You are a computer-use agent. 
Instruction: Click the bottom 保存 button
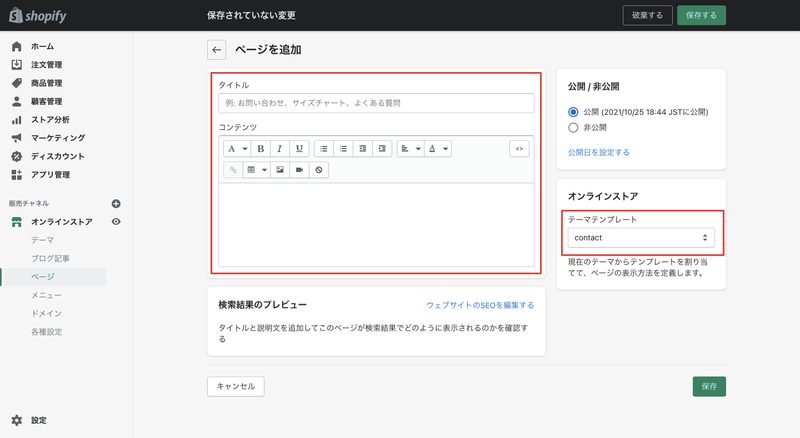pyautogui.click(x=709, y=386)
